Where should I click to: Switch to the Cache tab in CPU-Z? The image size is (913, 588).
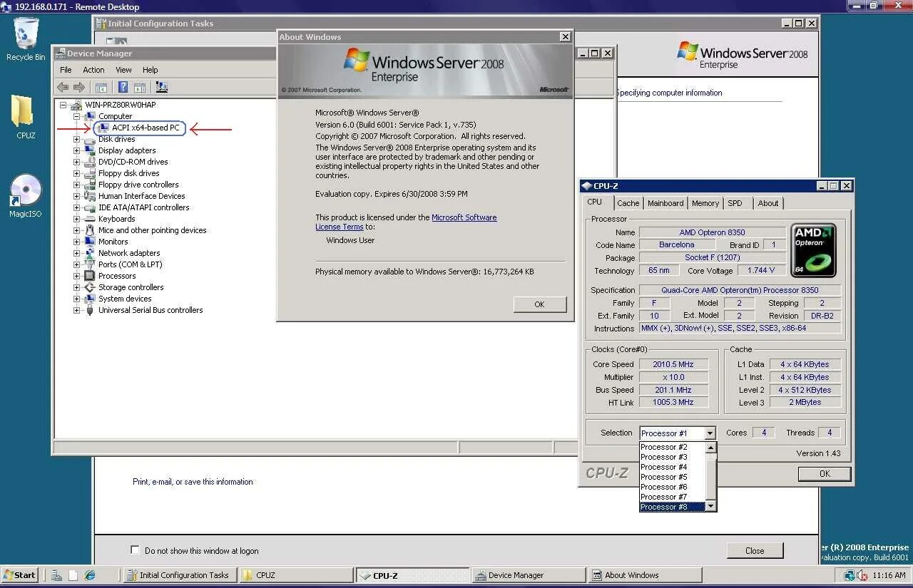pos(628,203)
